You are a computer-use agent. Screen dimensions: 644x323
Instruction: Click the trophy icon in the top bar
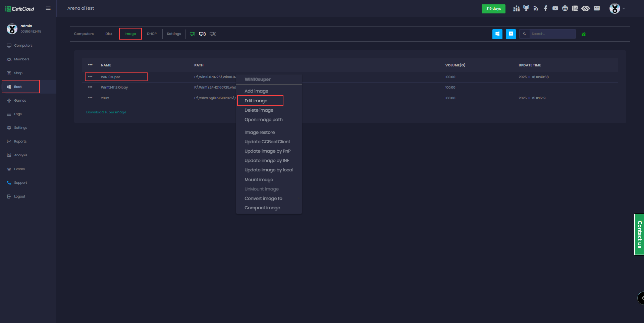coord(526,8)
